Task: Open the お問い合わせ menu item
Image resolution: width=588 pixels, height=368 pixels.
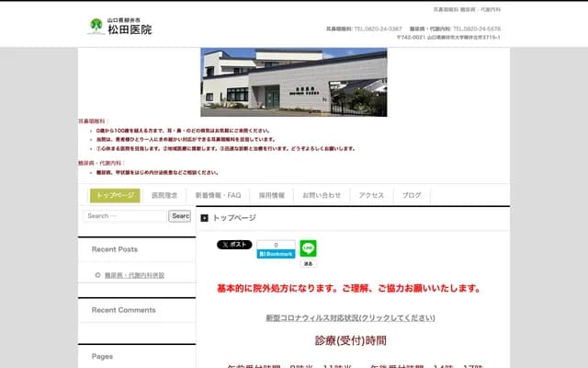Action: (x=322, y=195)
